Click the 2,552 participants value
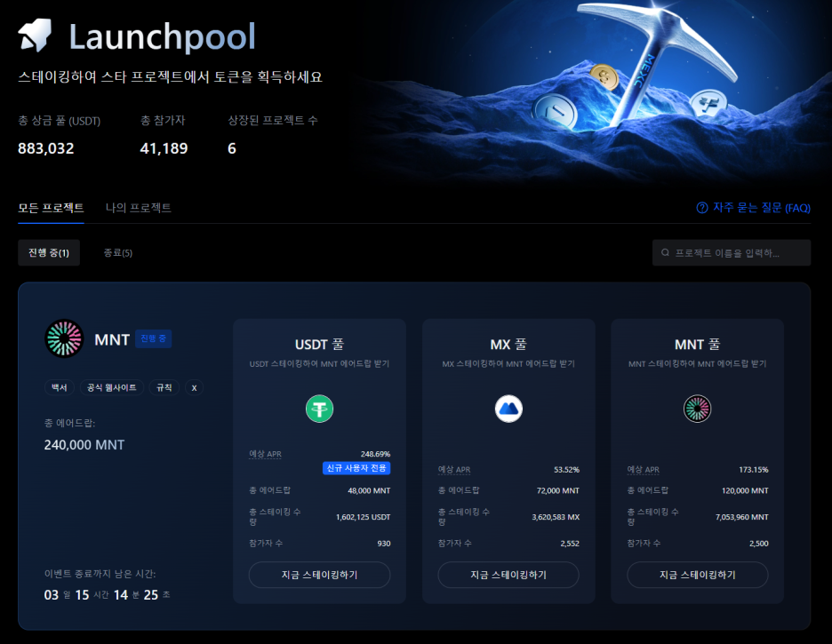The width and height of the screenshot is (832, 644). pos(570,544)
